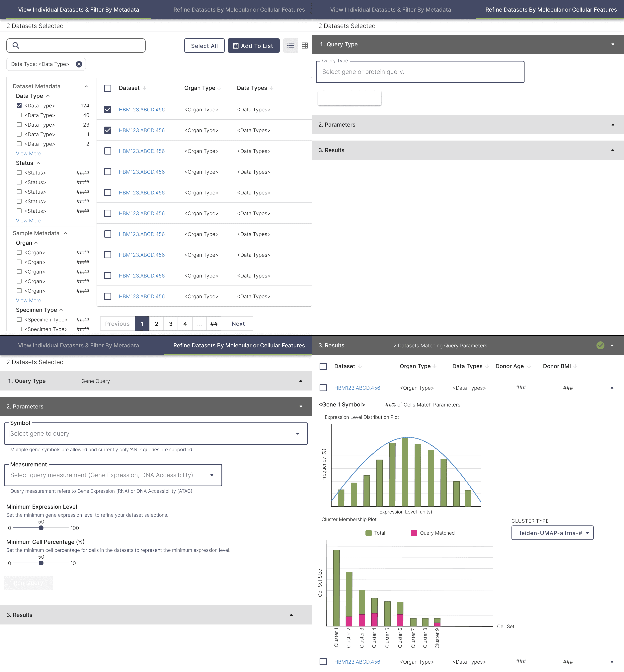624x672 pixels.
Task: Uncheck the first checked Data Type filter
Action: [x=19, y=105]
